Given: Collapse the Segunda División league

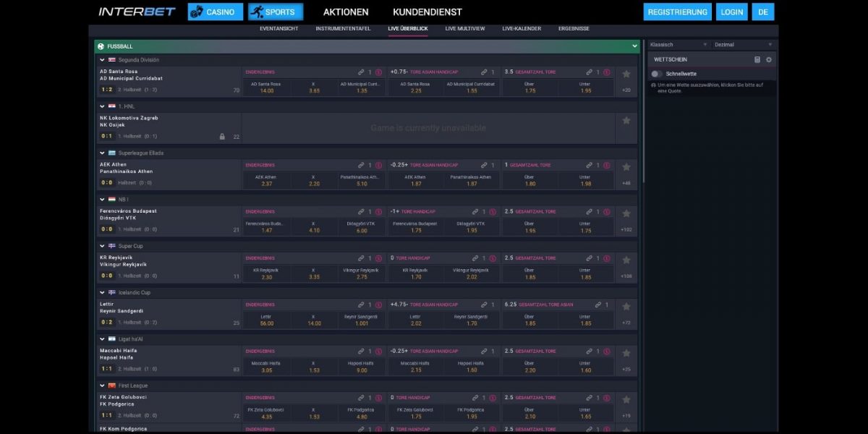Looking at the screenshot, I should point(101,60).
